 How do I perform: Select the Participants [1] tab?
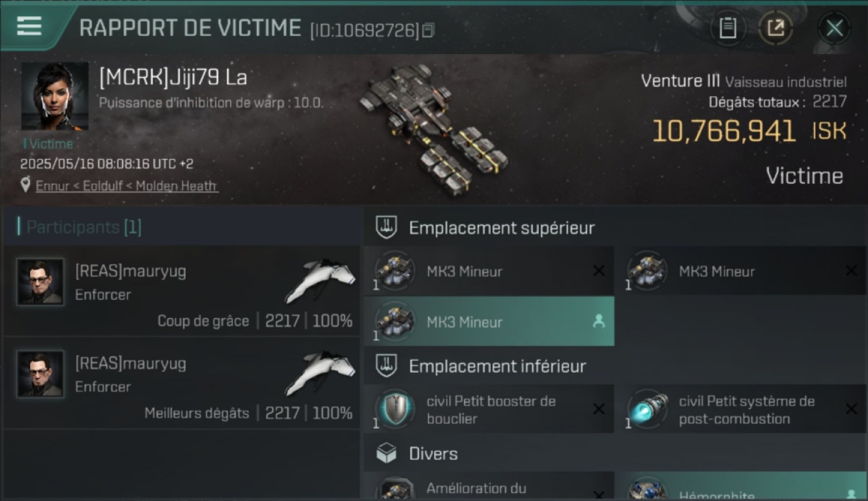tap(84, 227)
